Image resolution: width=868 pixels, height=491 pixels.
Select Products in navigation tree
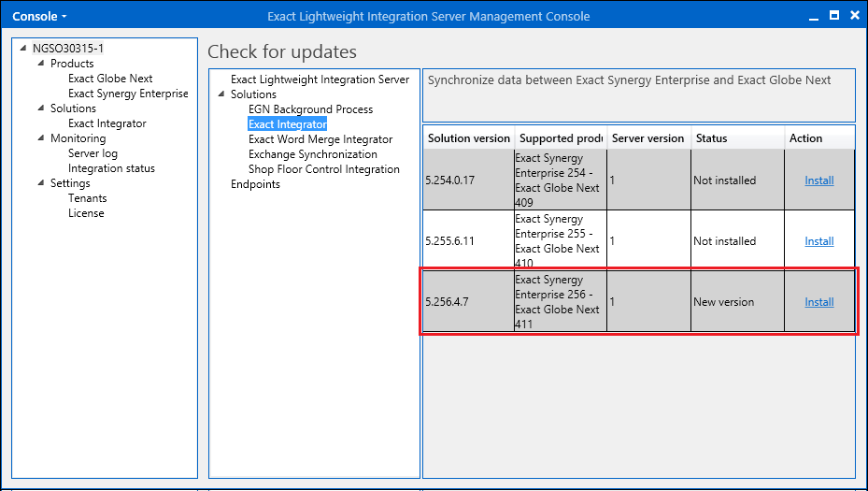click(72, 64)
